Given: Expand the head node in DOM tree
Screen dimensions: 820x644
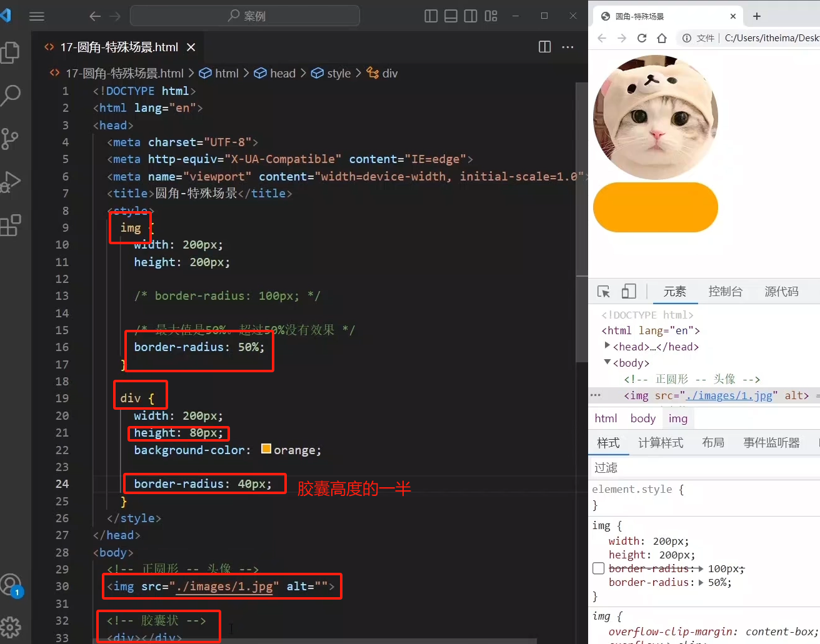Looking at the screenshot, I should pyautogui.click(x=607, y=346).
